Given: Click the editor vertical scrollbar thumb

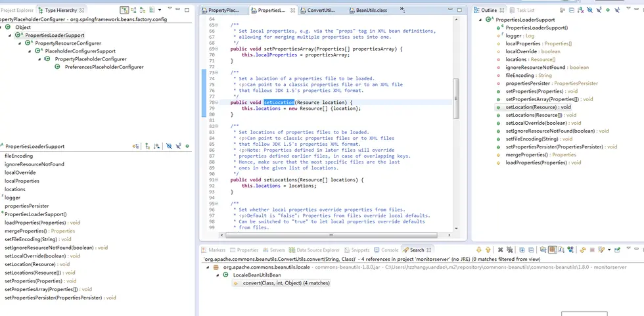Looking at the screenshot, I should coord(456,99).
